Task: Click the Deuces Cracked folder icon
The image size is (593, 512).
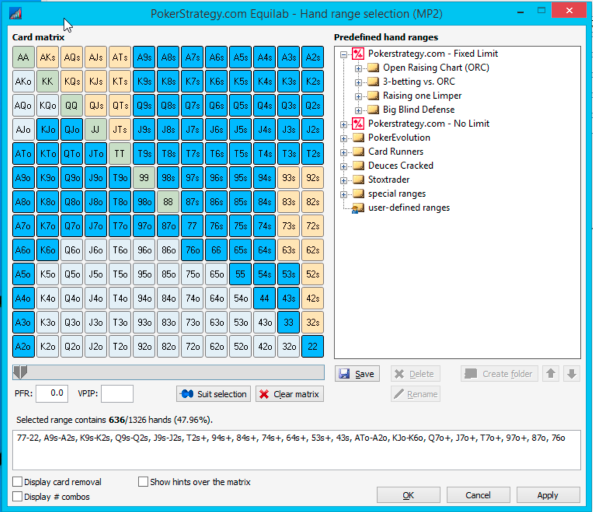Action: coord(358,166)
